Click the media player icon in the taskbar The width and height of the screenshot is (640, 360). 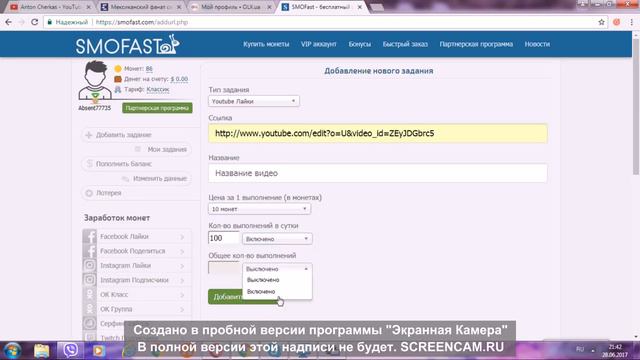click(98, 350)
